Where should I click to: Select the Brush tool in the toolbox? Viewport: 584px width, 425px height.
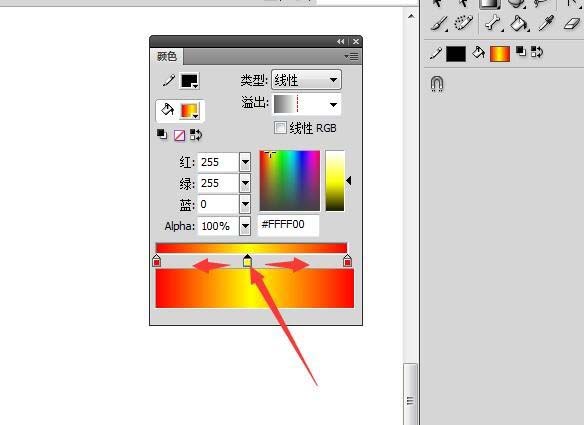(x=439, y=23)
